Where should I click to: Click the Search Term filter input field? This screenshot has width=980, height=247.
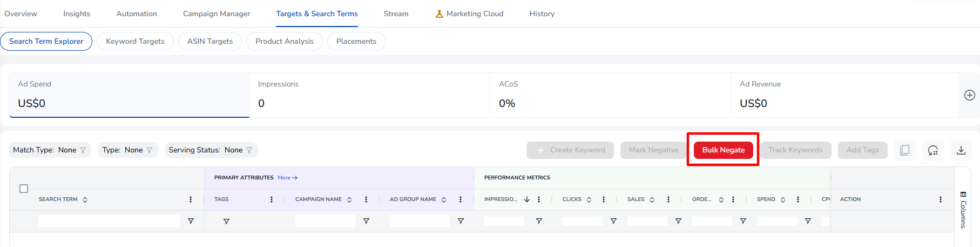[109, 221]
